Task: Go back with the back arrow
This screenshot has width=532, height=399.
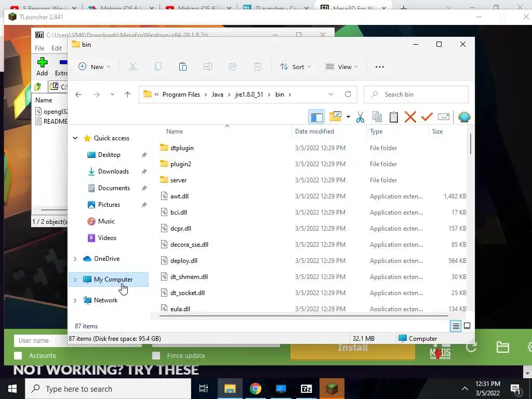Action: tap(78, 95)
